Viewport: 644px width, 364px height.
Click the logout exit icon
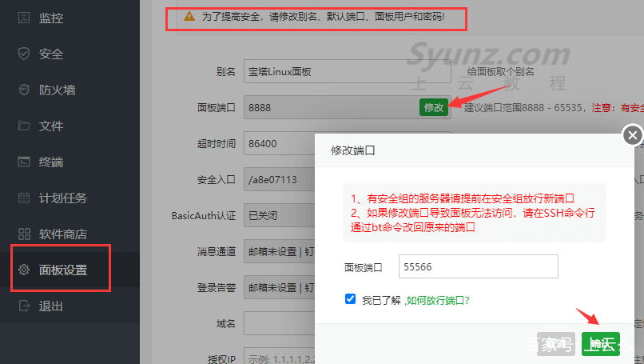[24, 306]
